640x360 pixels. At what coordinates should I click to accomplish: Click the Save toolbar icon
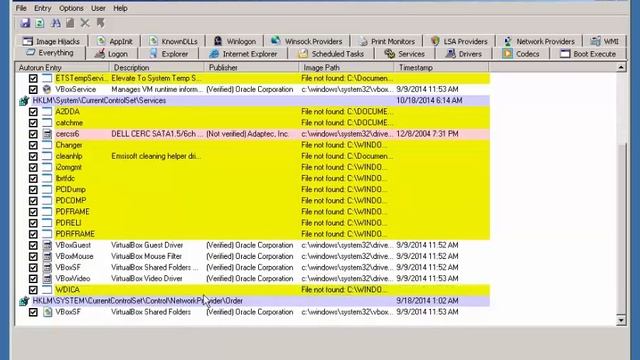pyautogui.click(x=25, y=23)
